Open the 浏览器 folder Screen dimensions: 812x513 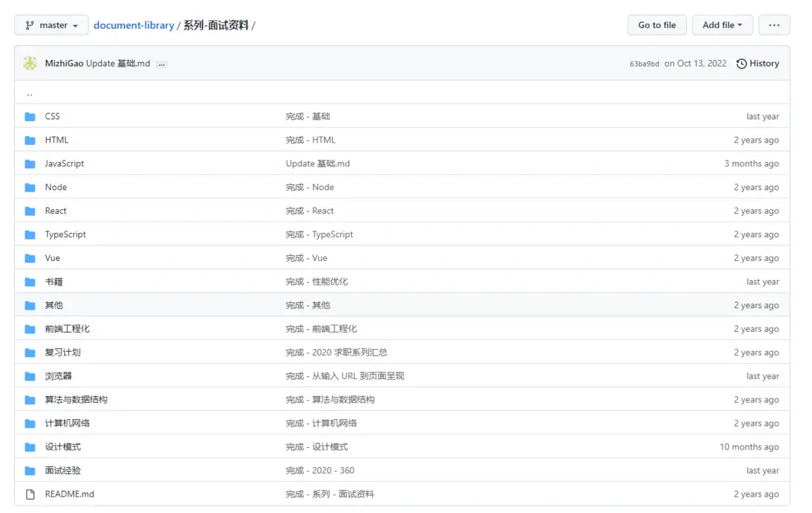point(58,376)
